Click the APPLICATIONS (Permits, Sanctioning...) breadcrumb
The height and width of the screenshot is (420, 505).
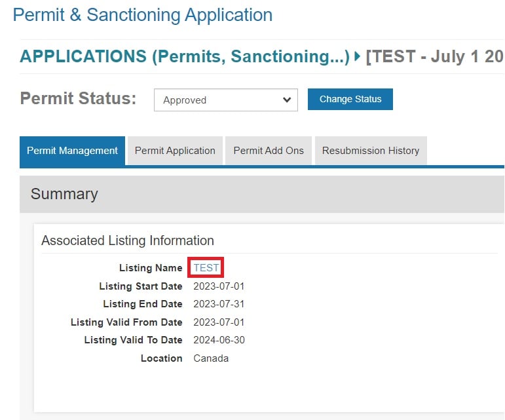point(185,56)
